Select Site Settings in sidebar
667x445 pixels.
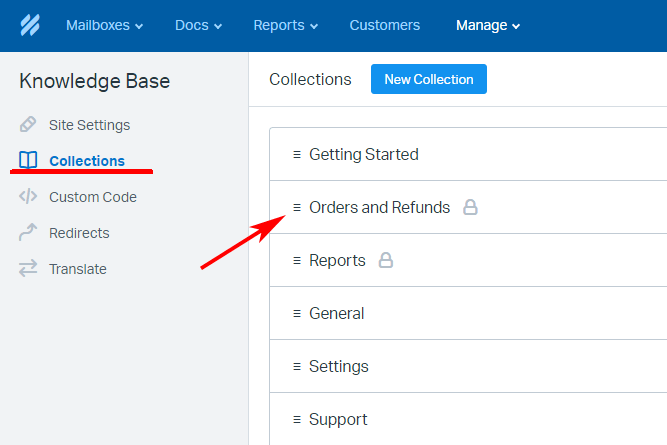click(89, 125)
